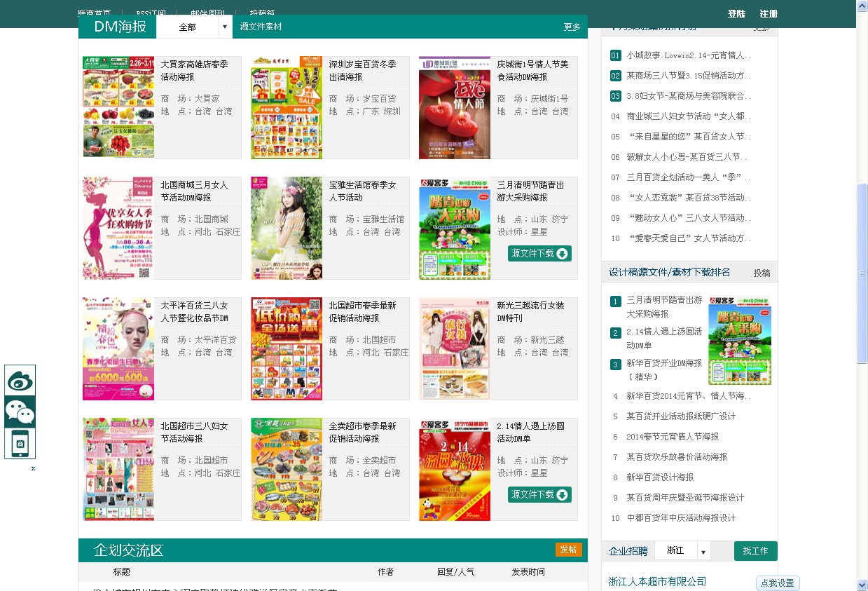Screen dimensions: 868x591
Task: Click 更多 in the DM海报 header
Action: (x=572, y=27)
